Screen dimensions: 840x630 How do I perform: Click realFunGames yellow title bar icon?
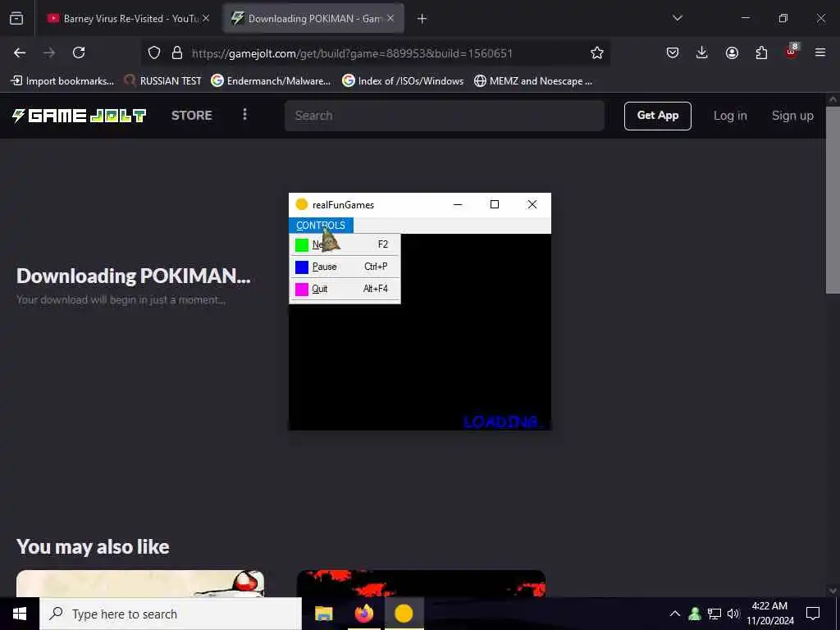301,204
